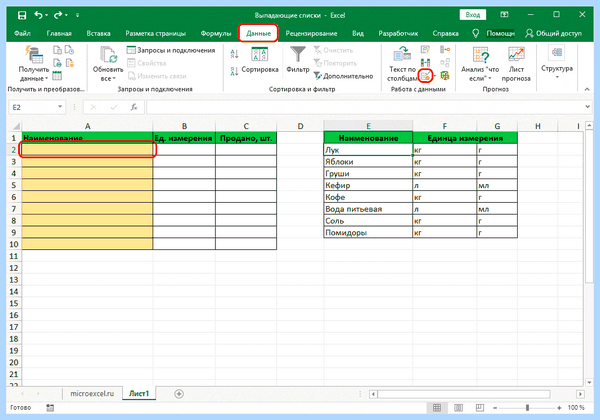Open Customize Quick Access Toolbar dropdown
Image resolution: width=600 pixels, height=420 pixels.
tap(77, 15)
